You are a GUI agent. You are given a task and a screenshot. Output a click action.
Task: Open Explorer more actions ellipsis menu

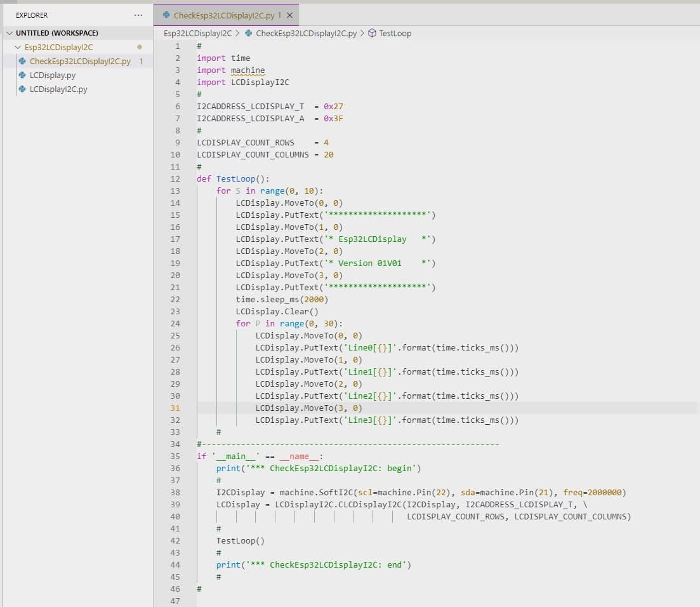[x=138, y=15]
